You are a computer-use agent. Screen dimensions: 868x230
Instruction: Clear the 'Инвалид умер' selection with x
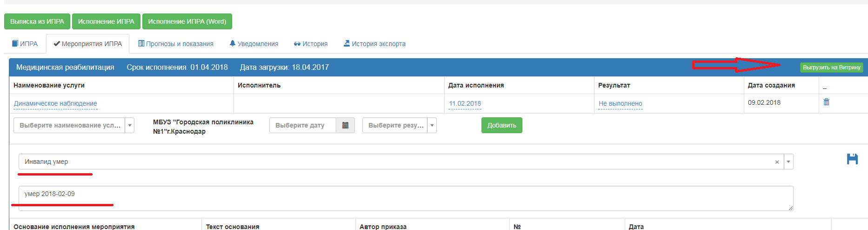coord(777,162)
